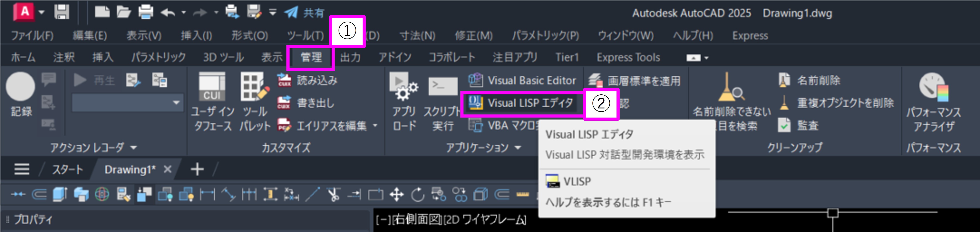
Task: Click the Print icon after the Open folder
Action: tap(146, 12)
